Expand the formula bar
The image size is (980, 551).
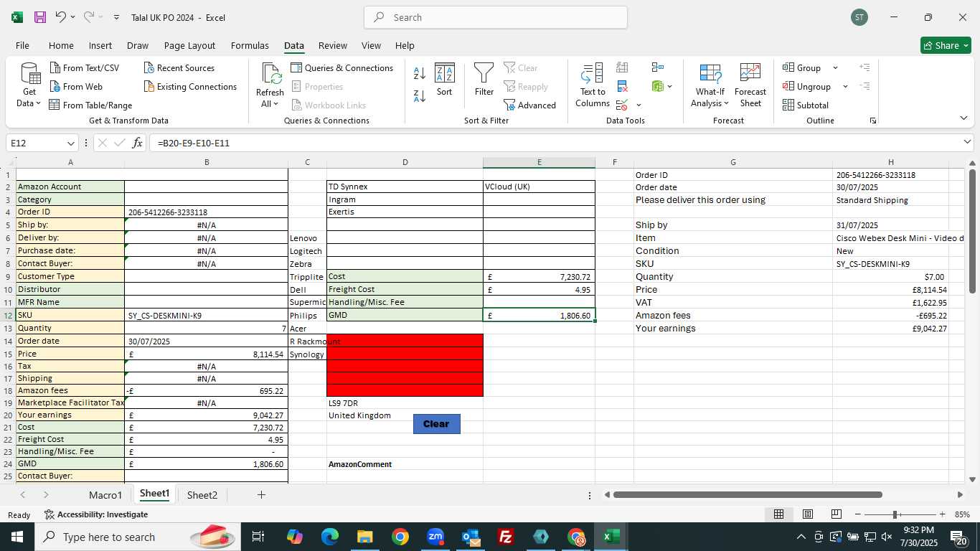click(x=967, y=143)
